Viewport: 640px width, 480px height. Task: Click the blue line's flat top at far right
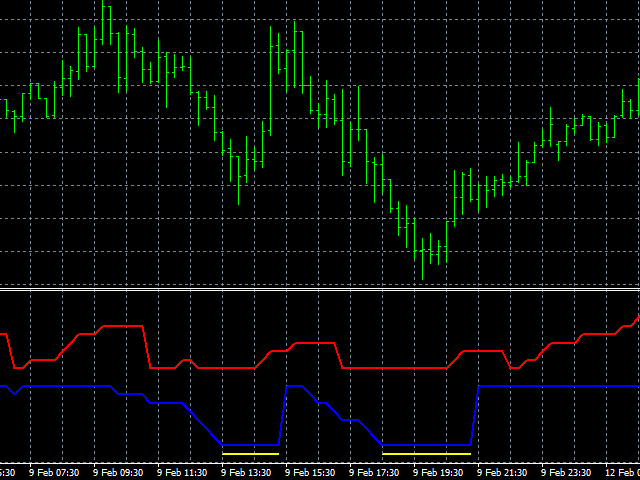(560, 386)
